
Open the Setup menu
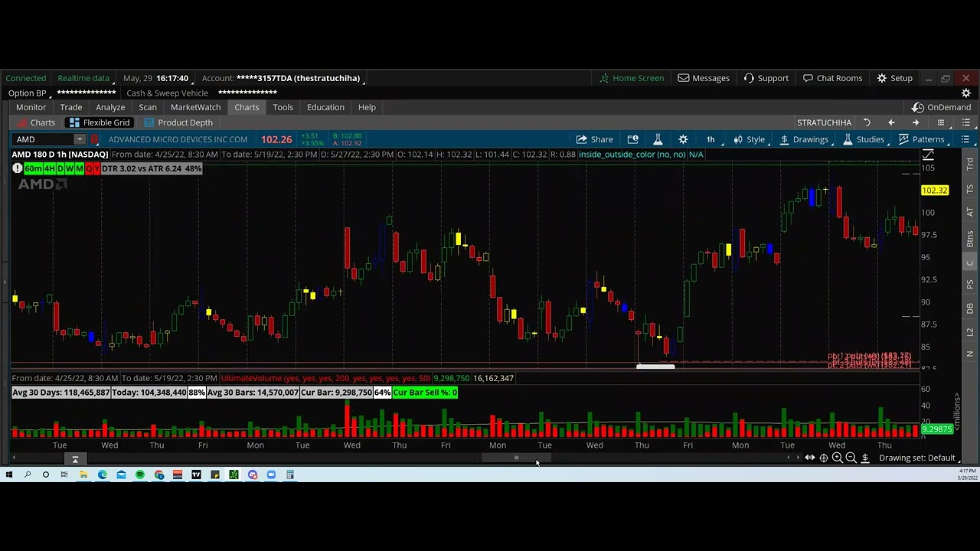pyautogui.click(x=894, y=78)
